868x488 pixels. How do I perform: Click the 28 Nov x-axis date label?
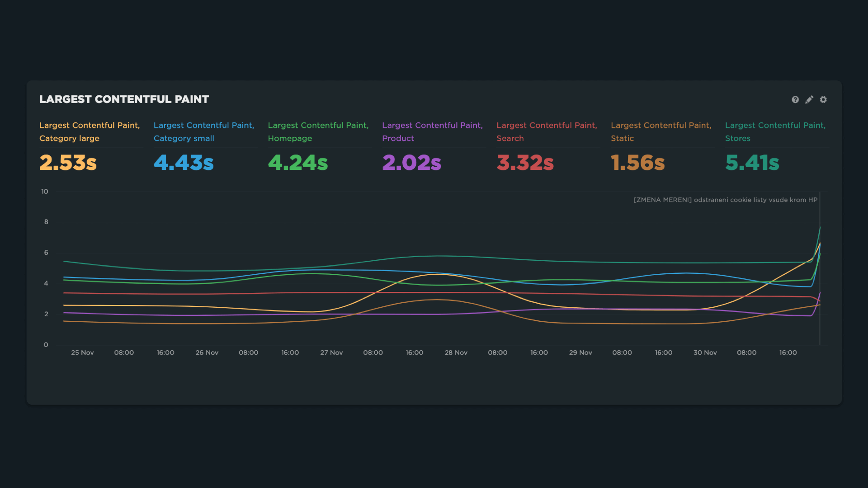(x=456, y=352)
